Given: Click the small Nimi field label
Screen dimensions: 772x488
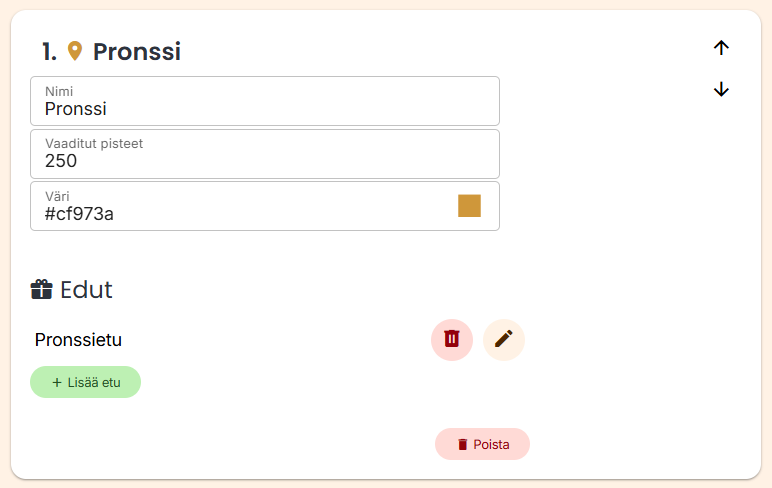Looking at the screenshot, I should coord(59,92).
